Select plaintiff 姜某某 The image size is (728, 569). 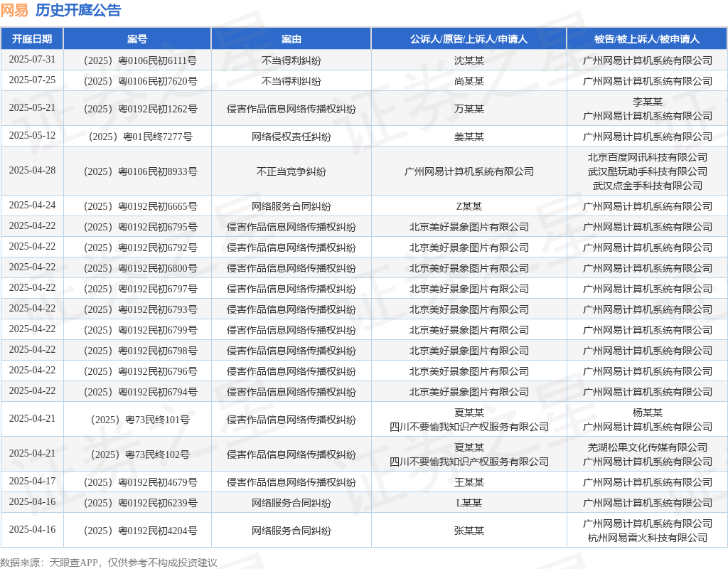[469, 137]
